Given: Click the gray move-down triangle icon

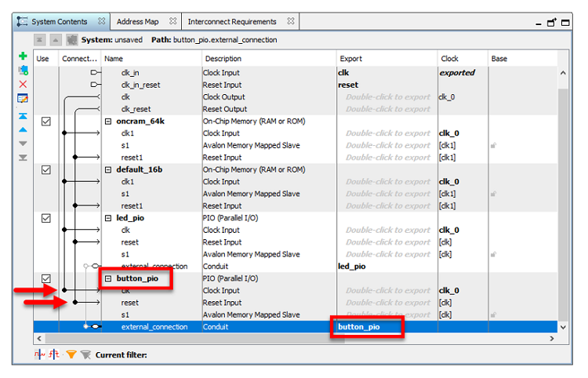Looking at the screenshot, I should pyautogui.click(x=23, y=144).
